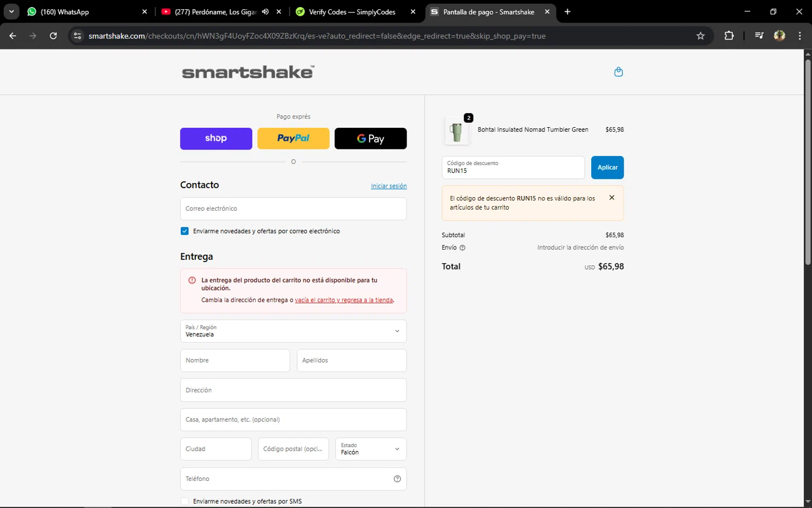The image size is (812, 508).
Task: Click the Subtotal label
Action: point(453,235)
